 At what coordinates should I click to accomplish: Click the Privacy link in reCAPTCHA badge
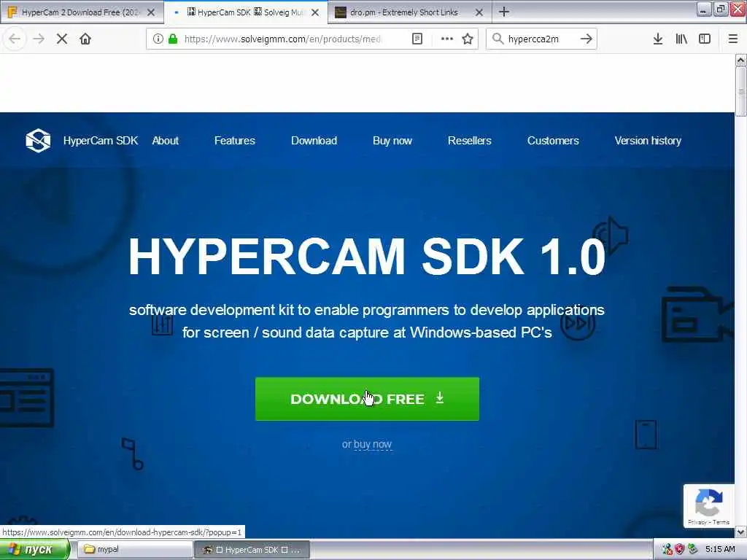(x=697, y=522)
